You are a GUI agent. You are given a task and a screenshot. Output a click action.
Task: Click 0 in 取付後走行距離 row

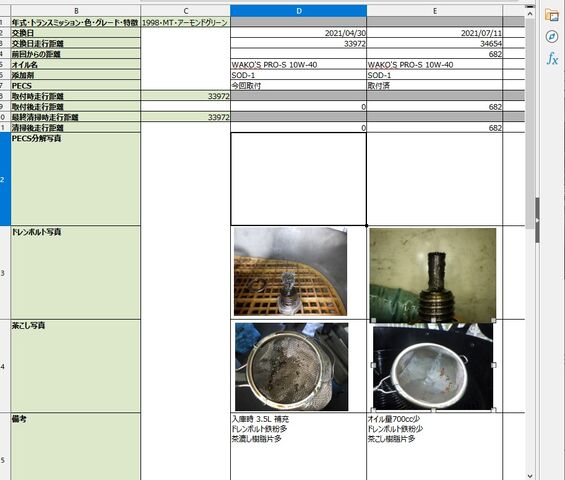tap(298, 107)
